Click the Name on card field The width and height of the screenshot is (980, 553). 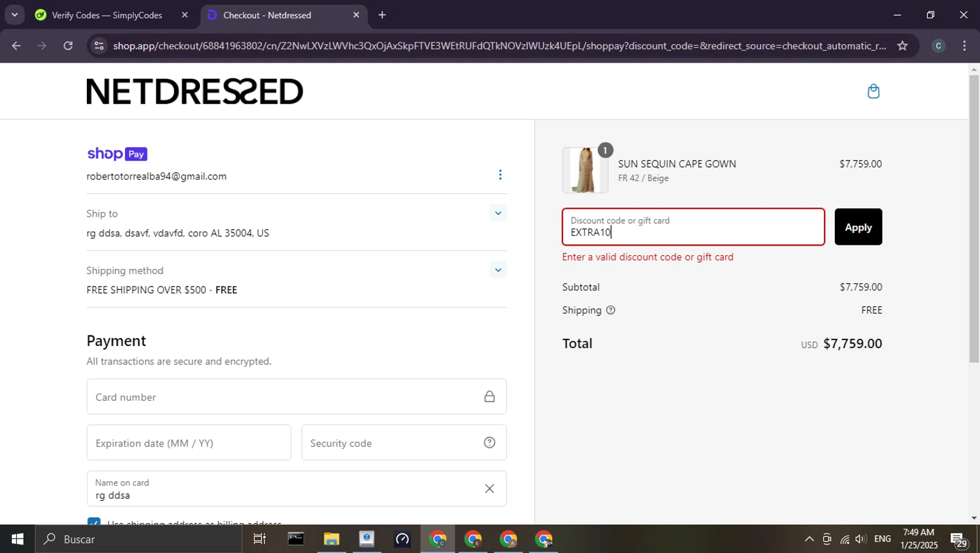pyautogui.click(x=297, y=488)
